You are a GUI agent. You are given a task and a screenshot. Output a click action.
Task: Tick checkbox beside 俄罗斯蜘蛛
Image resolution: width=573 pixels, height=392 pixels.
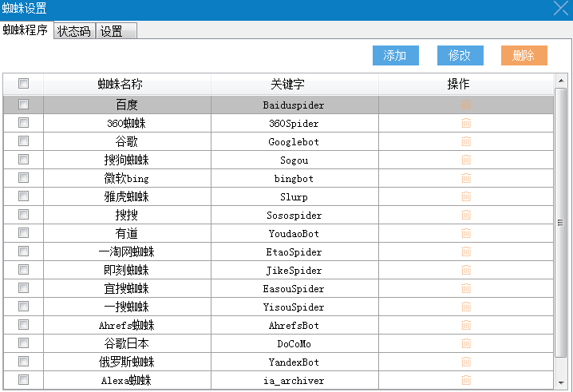[23, 362]
